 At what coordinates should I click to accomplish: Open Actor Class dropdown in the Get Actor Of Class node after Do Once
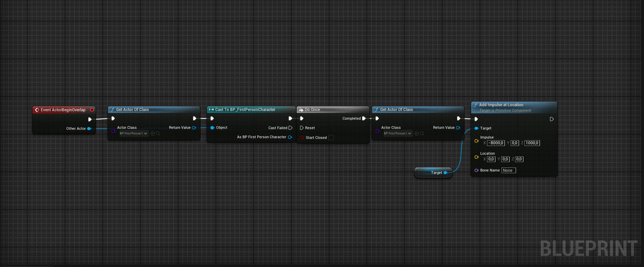point(398,134)
